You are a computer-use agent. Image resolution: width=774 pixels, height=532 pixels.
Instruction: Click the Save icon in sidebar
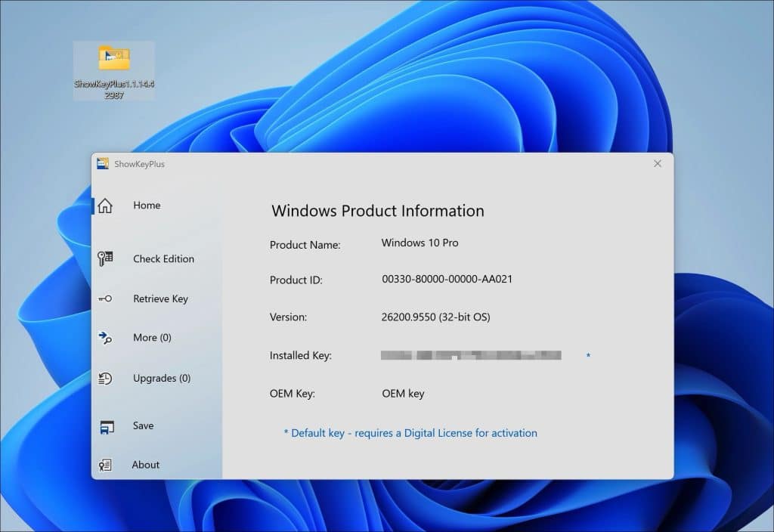pos(106,427)
